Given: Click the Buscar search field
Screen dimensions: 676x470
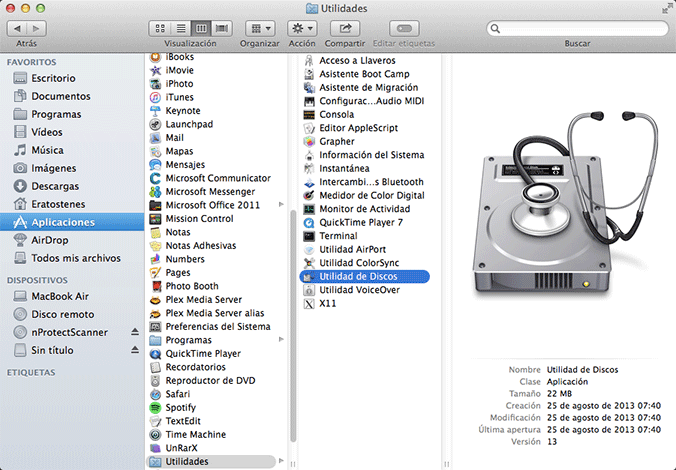Looking at the screenshot, I should pos(578,28).
